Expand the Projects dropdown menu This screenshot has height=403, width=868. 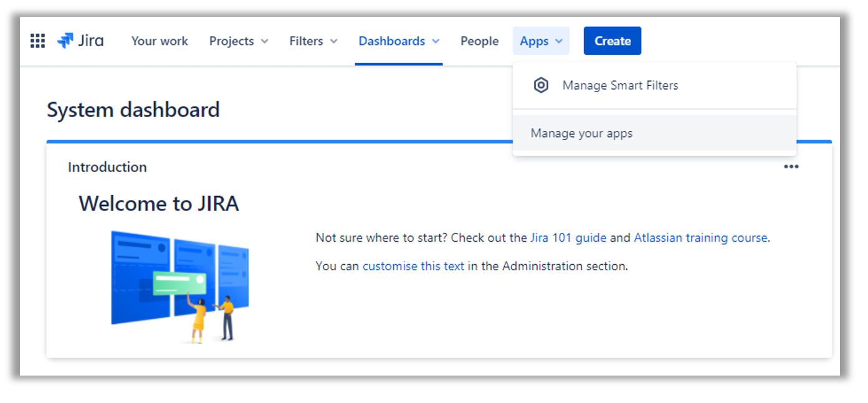tap(239, 41)
